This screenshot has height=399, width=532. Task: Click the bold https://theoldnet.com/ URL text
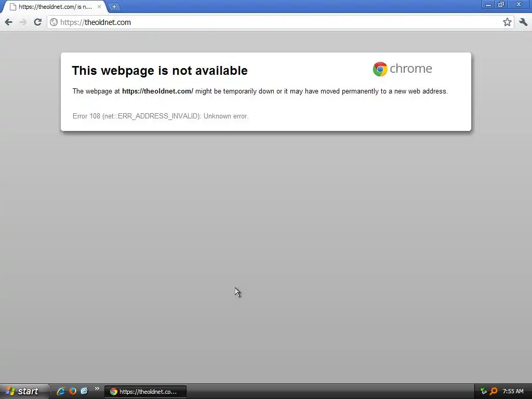(x=157, y=91)
